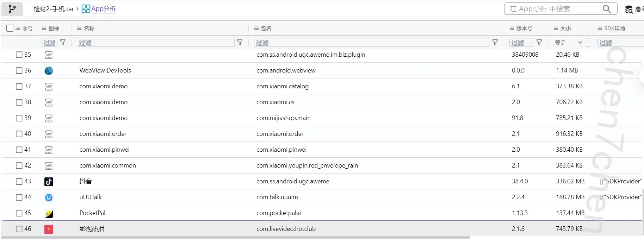Image resolution: width=644 pixels, height=239 pixels.
Task: Check the checkbox for row 36
Action: coord(19,71)
